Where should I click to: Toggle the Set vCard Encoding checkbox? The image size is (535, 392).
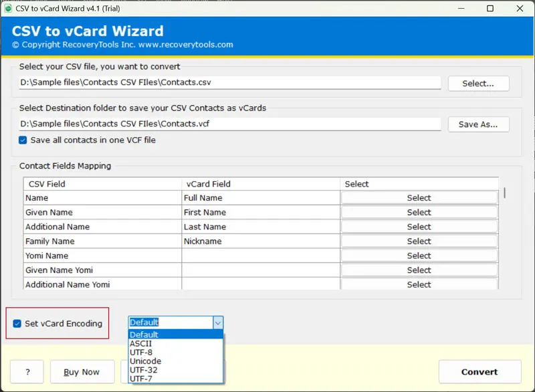click(17, 324)
